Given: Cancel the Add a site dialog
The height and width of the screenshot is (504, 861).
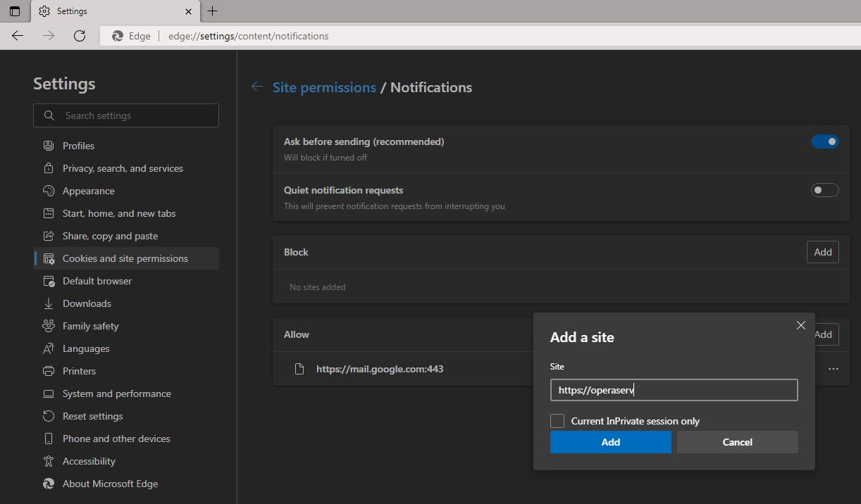Looking at the screenshot, I should click(x=738, y=442).
